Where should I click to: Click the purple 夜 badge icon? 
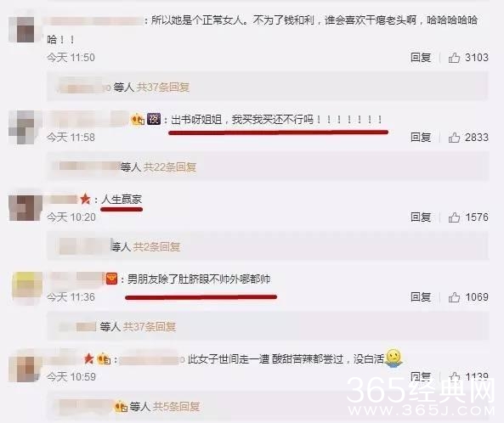(x=154, y=119)
